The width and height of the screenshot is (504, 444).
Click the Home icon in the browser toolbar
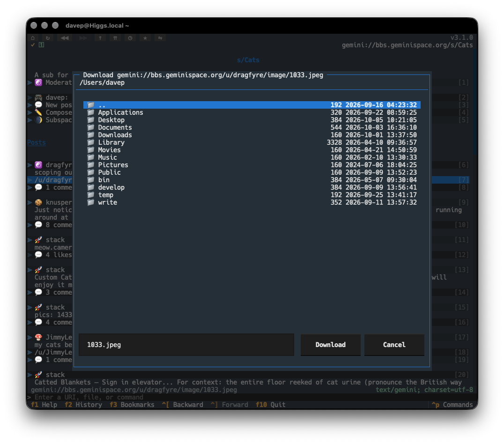[33, 38]
